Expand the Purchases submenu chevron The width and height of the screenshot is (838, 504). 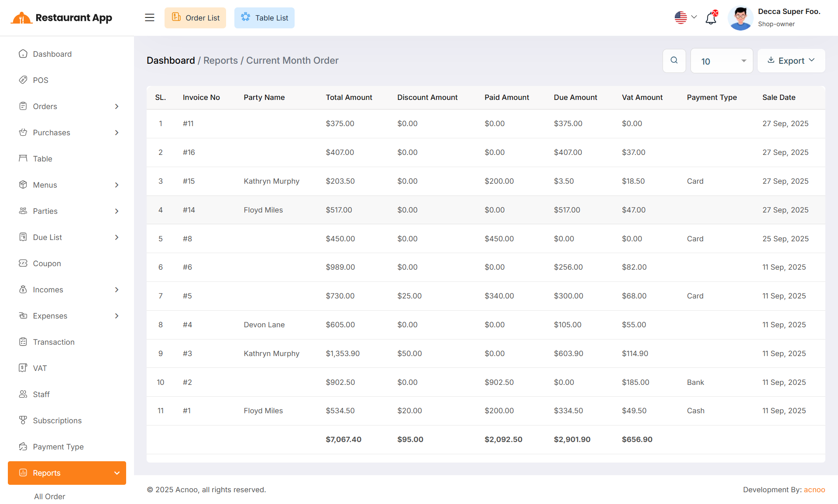[x=117, y=133]
